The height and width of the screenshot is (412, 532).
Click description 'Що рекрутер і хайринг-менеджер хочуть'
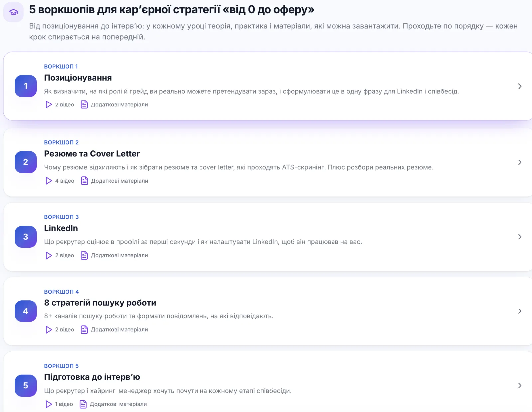[x=168, y=391]
